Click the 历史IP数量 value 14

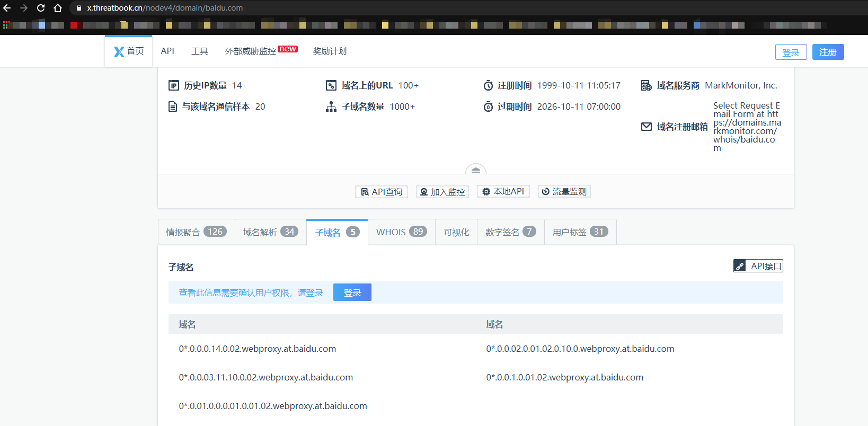[237, 85]
